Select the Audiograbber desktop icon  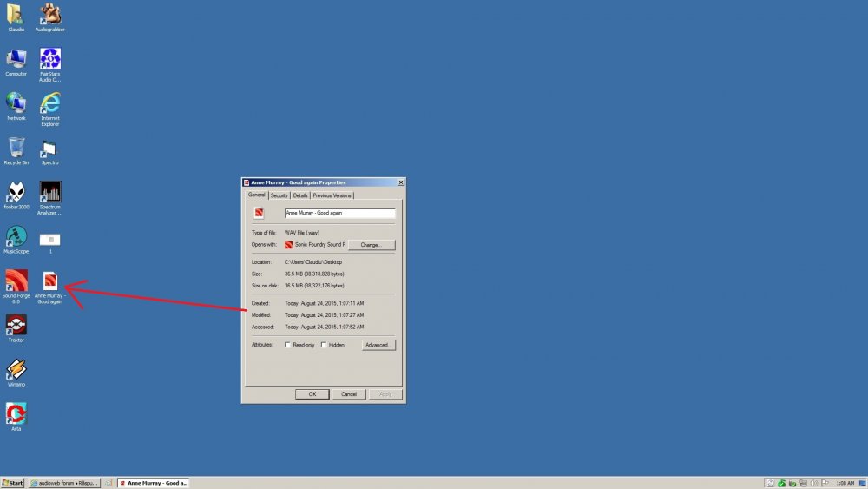[49, 17]
